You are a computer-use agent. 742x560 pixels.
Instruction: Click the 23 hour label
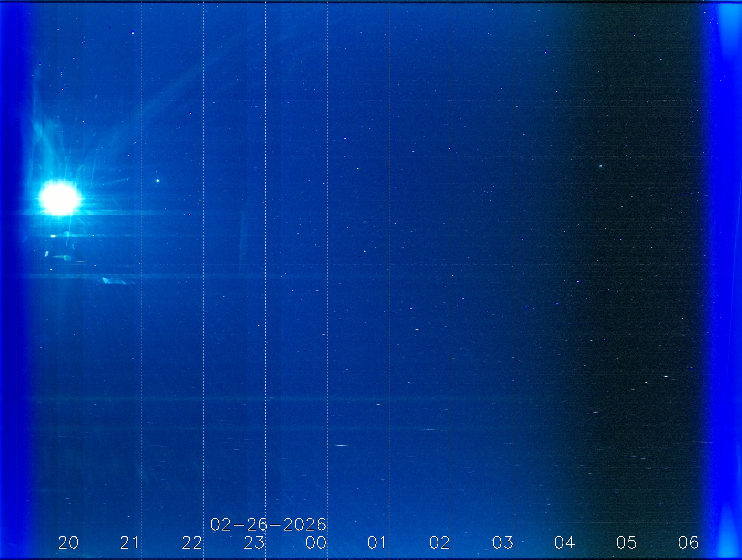pyautogui.click(x=254, y=542)
